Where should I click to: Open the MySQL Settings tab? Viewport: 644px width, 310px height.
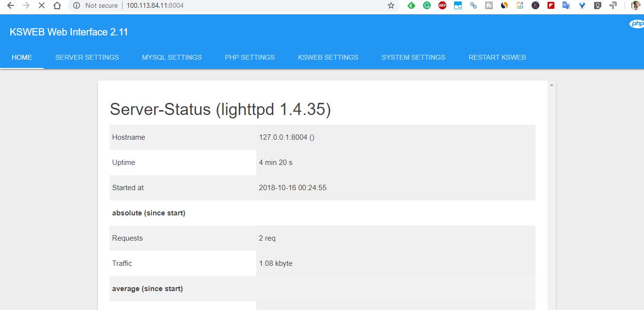[172, 57]
